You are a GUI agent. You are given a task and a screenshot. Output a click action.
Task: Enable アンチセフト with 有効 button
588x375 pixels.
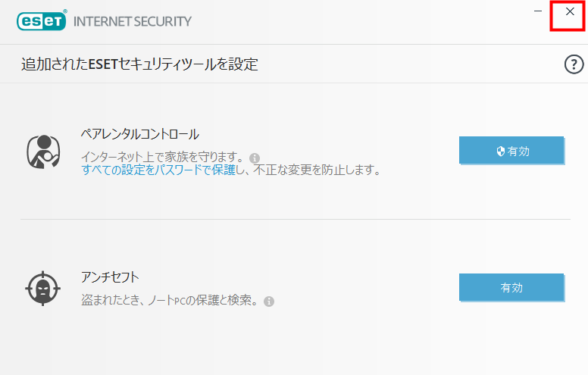coord(511,287)
